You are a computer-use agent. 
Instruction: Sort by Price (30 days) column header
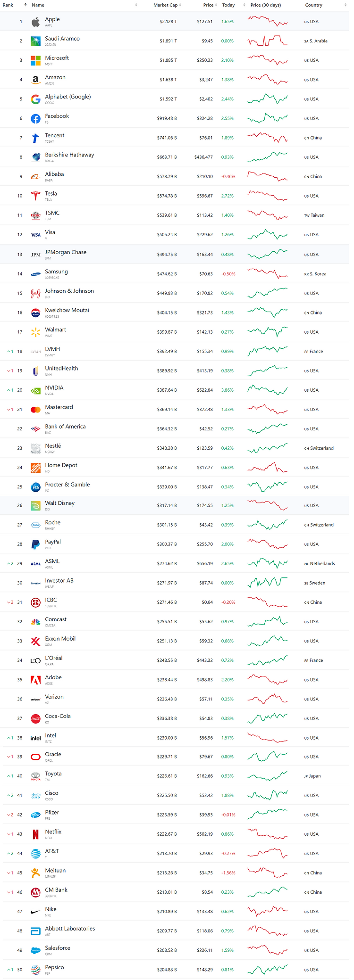(266, 5)
